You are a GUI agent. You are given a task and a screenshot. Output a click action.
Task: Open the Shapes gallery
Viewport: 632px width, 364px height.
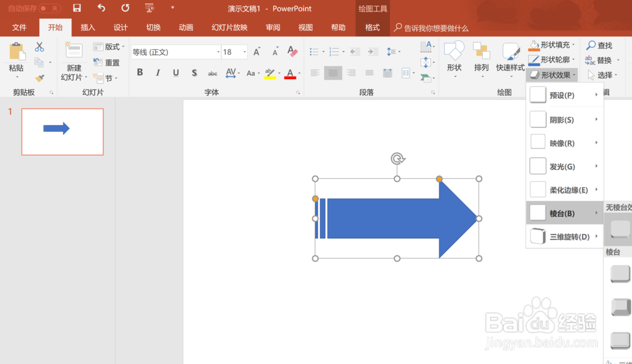click(x=454, y=59)
